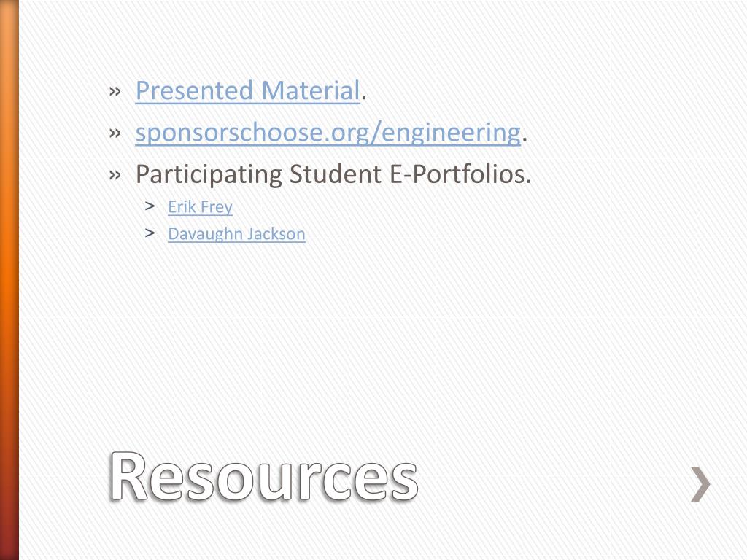Screen dimensions: 747x560
Task: Visit the sponsorschoose.org/engineering link
Action: (328, 133)
